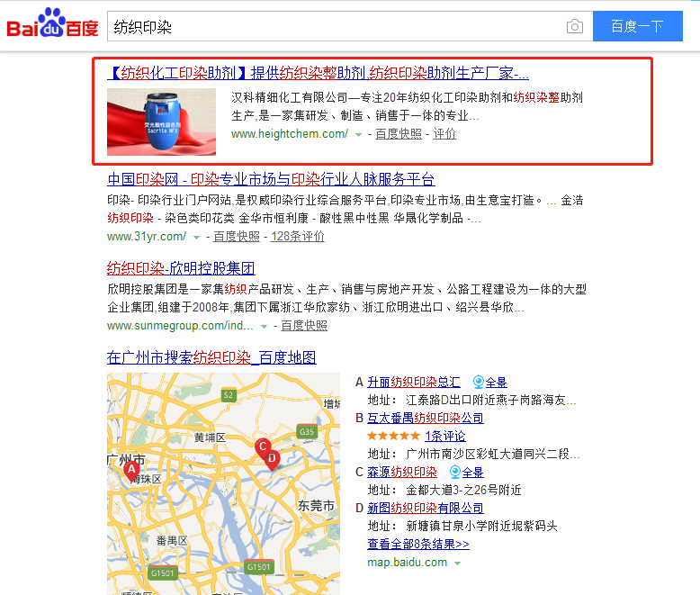Expand dropdown arrow after www.heightchem.com/

click(x=358, y=135)
